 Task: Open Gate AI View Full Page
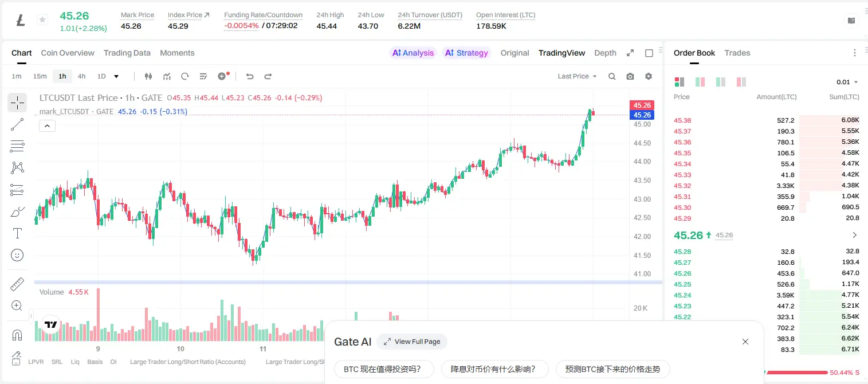[x=412, y=342]
